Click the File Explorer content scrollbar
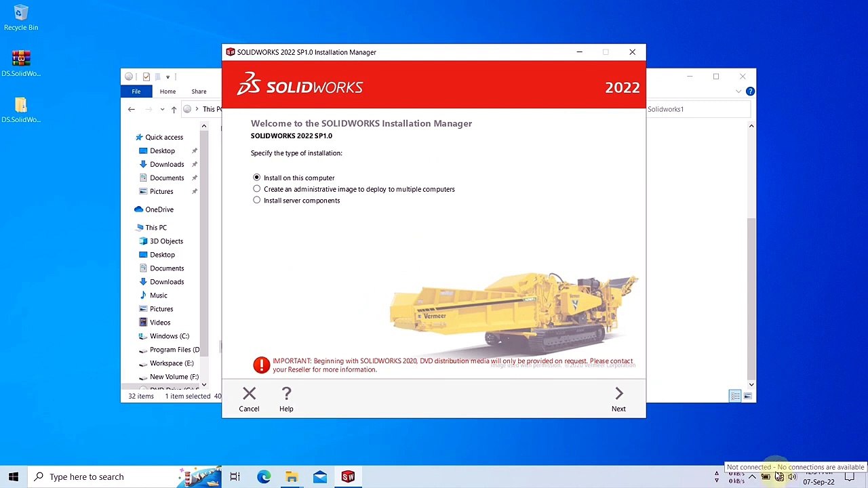Screen dimensions: 868x488 pyautogui.click(x=751, y=298)
